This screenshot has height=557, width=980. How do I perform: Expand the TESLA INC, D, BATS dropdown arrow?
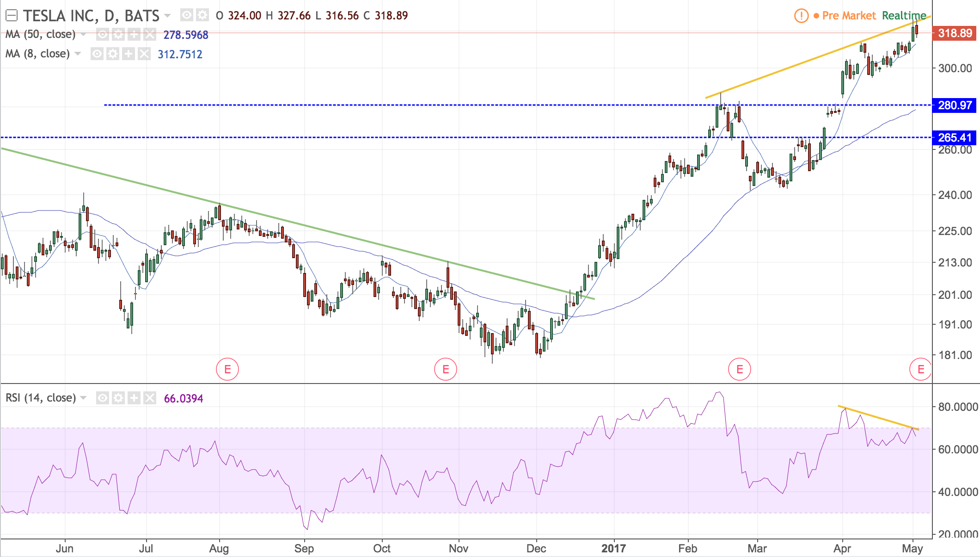[167, 16]
